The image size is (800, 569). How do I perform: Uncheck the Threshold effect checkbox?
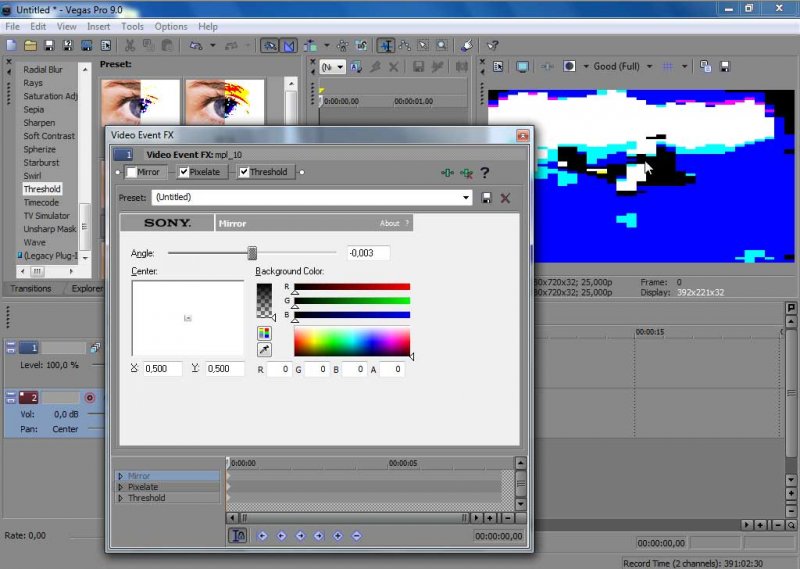(243, 172)
